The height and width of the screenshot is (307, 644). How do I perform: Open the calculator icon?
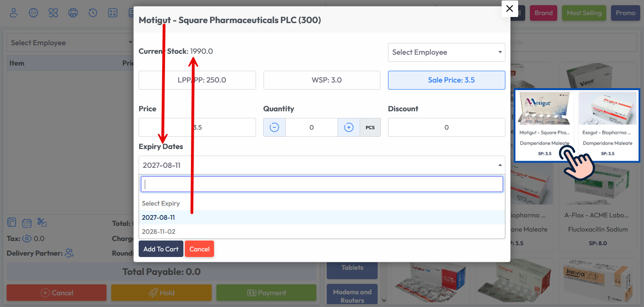click(x=113, y=13)
